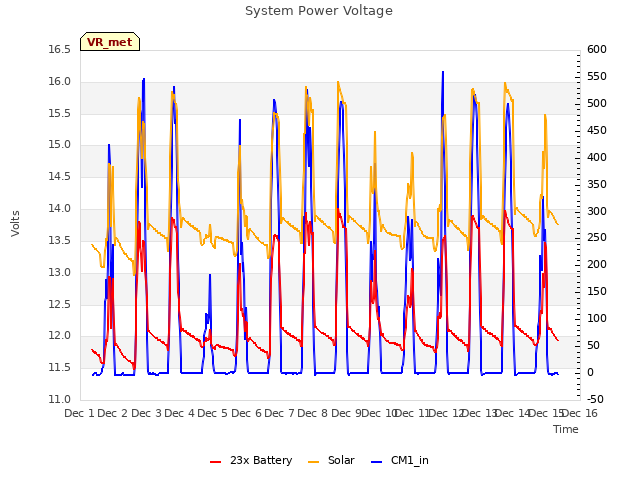
Task: Click the Dec 1 x-axis label
Action: click(80, 413)
